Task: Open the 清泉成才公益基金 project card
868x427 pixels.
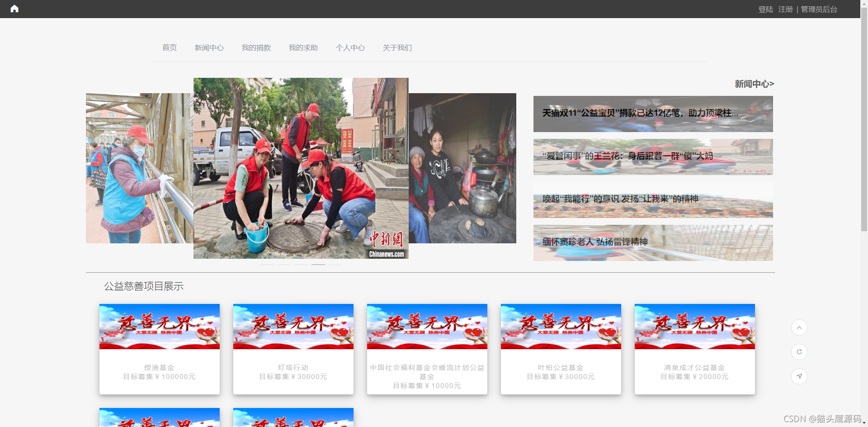Action: point(695,349)
